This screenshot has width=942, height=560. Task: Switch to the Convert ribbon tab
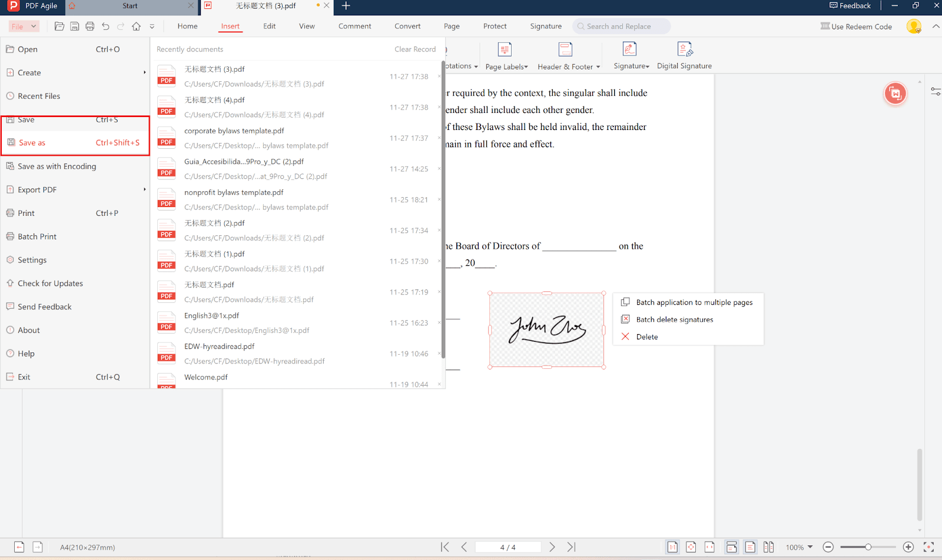coord(407,26)
